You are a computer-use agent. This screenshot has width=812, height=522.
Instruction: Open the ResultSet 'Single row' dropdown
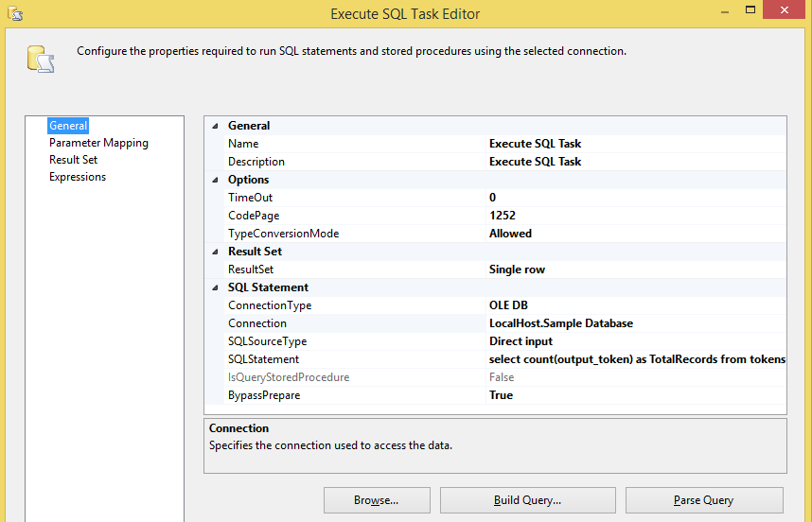pos(634,270)
